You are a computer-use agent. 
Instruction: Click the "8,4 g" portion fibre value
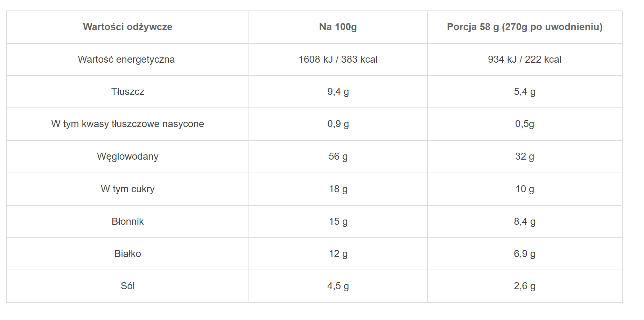(x=524, y=222)
